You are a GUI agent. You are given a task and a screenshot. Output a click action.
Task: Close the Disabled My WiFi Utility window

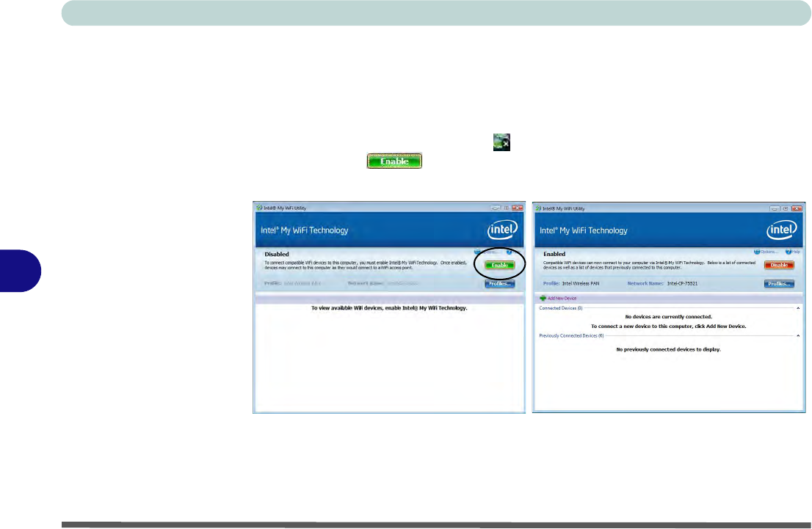point(518,208)
